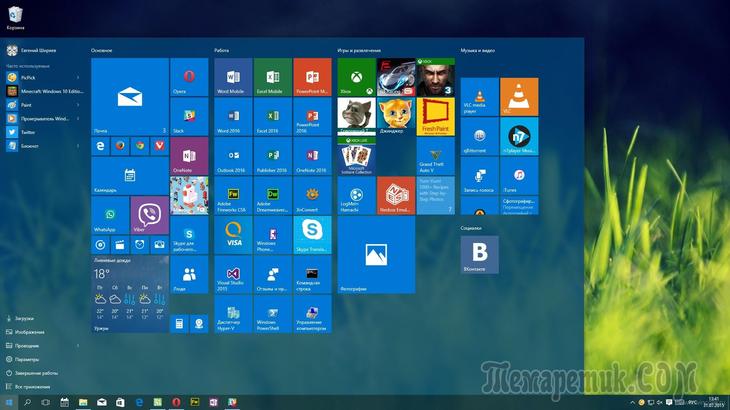The width and height of the screenshot is (730, 410).
Task: Open the weather tile showing 18°
Action: point(130,294)
